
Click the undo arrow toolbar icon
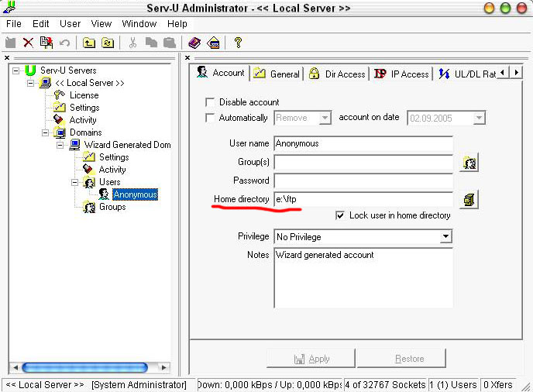click(64, 43)
